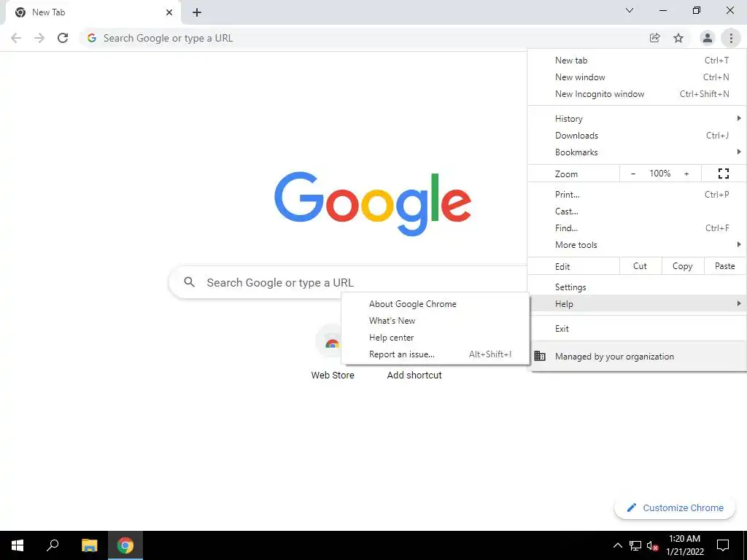Bookmark this tab using the star icon
Viewport: 747px width, 560px height.
(678, 38)
